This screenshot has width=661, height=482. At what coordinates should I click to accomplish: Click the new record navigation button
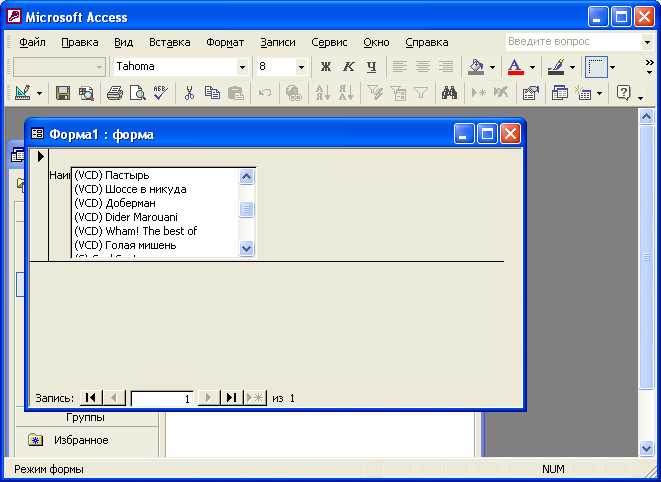[255, 397]
